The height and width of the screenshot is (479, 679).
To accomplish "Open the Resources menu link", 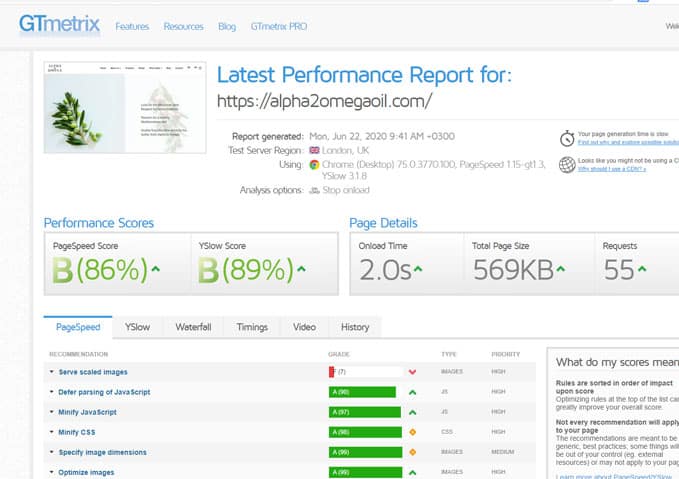I will (184, 26).
